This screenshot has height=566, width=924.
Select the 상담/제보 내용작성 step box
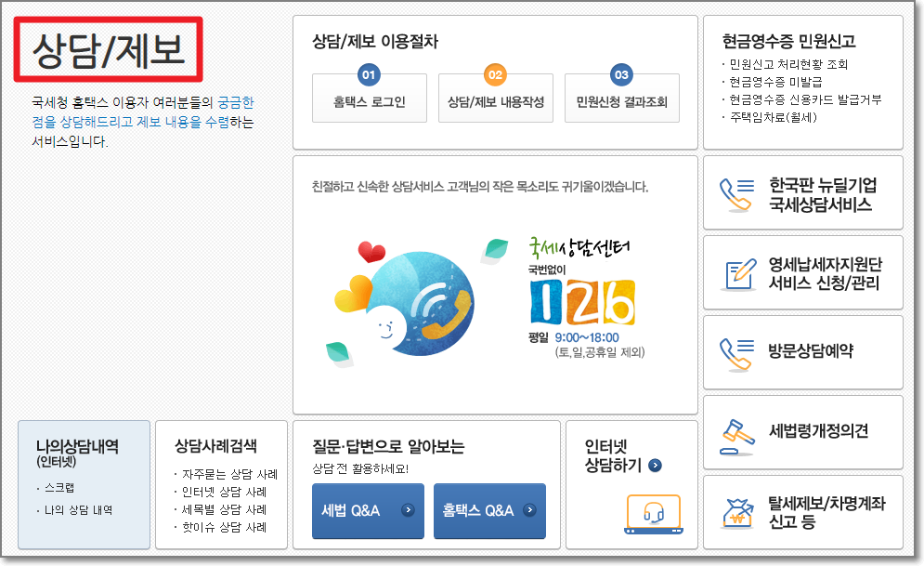coord(496,99)
